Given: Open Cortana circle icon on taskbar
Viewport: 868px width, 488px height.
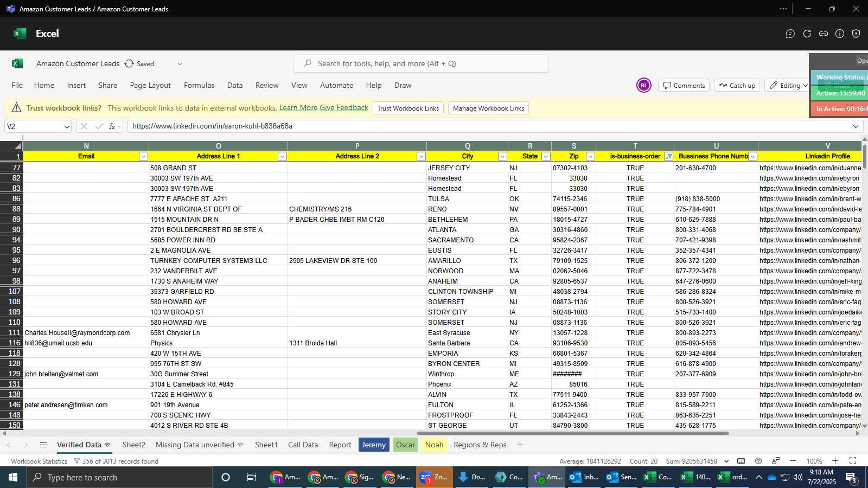Looking at the screenshot, I should [x=226, y=477].
